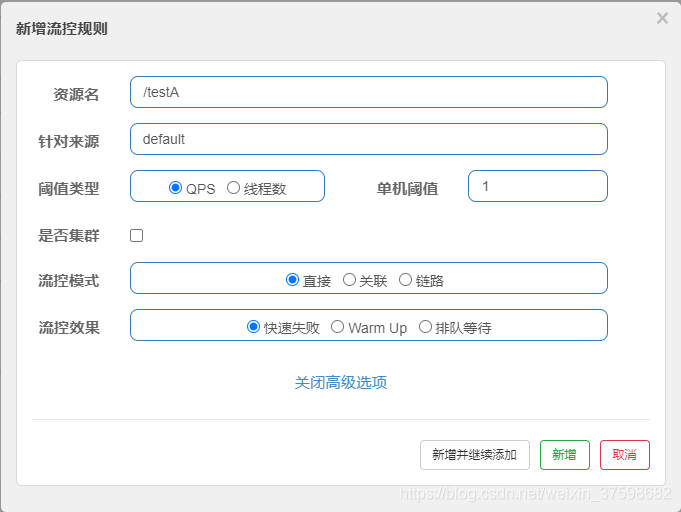Click the 针对来源 label
This screenshot has height=512, width=681.
pyautogui.click(x=69, y=142)
